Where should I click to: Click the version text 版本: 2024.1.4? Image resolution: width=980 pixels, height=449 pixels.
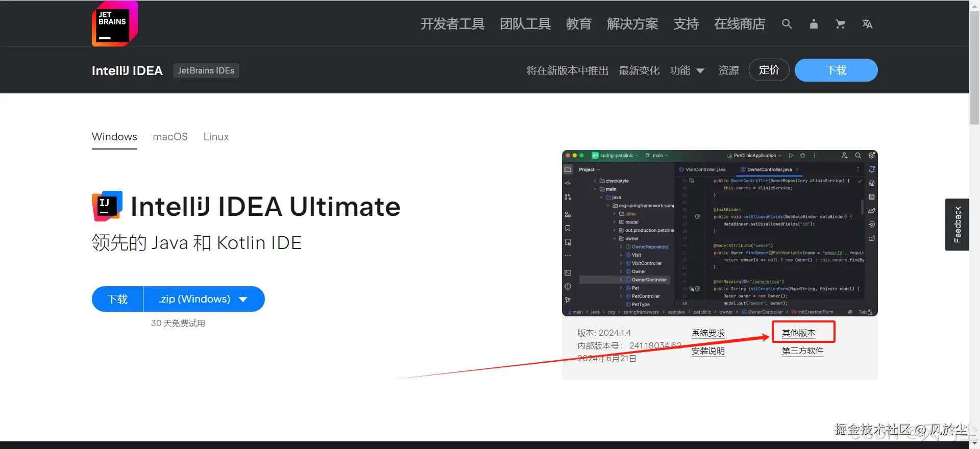click(604, 333)
